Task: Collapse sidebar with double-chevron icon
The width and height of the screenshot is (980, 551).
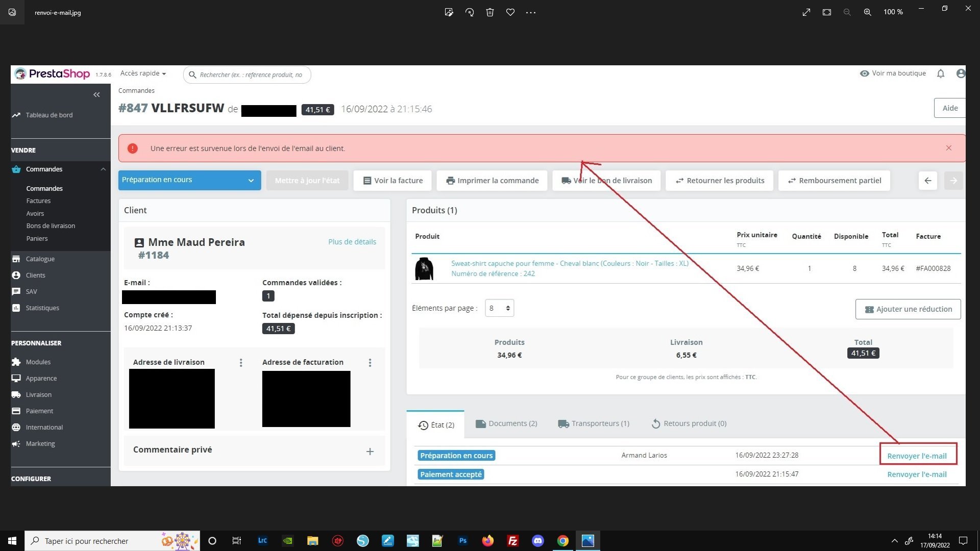Action: pyautogui.click(x=96, y=95)
